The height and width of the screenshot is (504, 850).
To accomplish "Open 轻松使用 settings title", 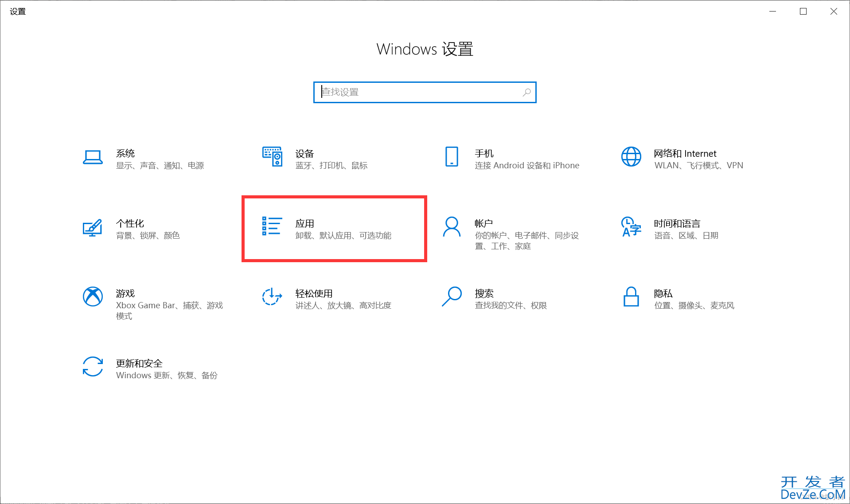I will (314, 293).
